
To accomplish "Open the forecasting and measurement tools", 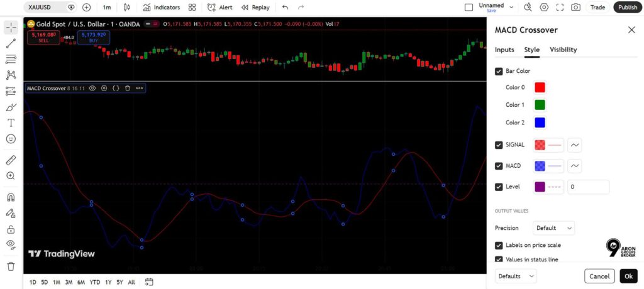I will click(11, 91).
